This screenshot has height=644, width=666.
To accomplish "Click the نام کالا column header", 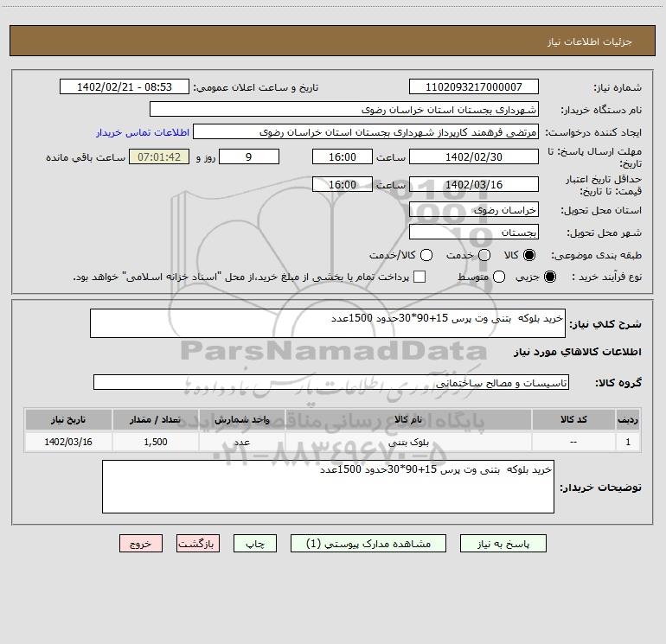I will coord(408,419).
